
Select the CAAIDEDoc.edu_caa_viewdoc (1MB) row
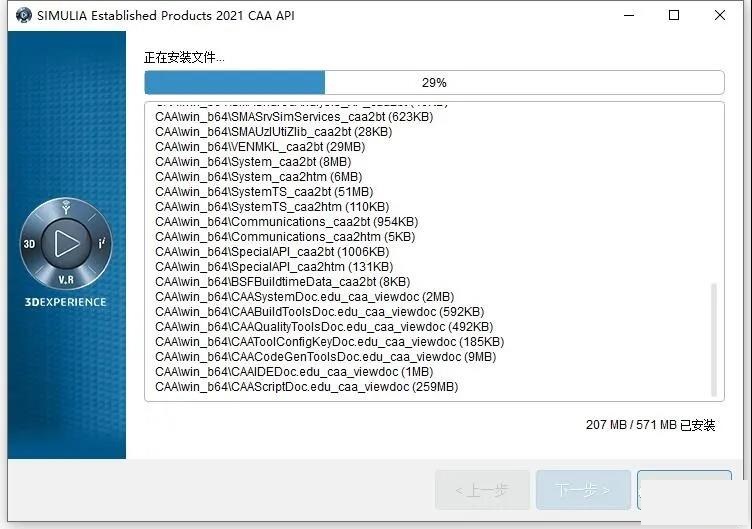pyautogui.click(x=294, y=371)
